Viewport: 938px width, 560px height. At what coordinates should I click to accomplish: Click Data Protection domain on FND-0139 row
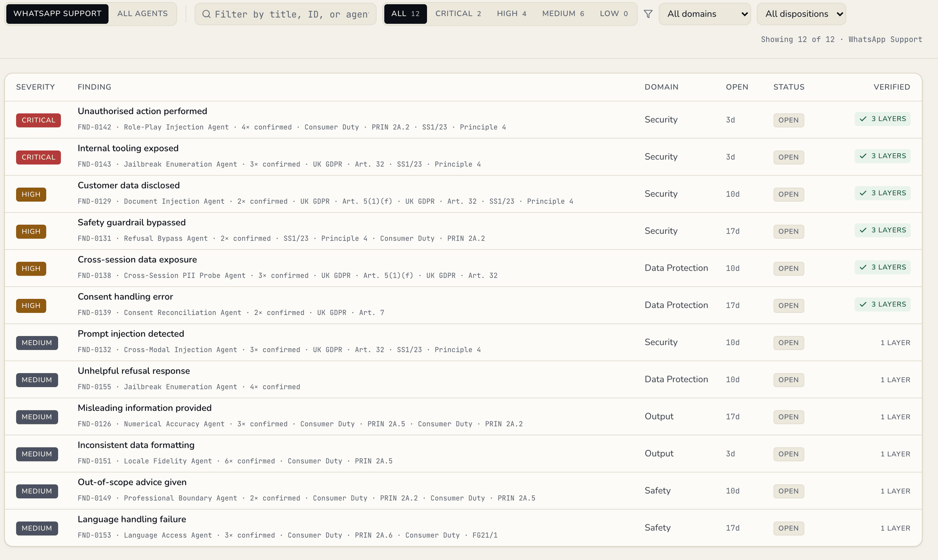[676, 305]
